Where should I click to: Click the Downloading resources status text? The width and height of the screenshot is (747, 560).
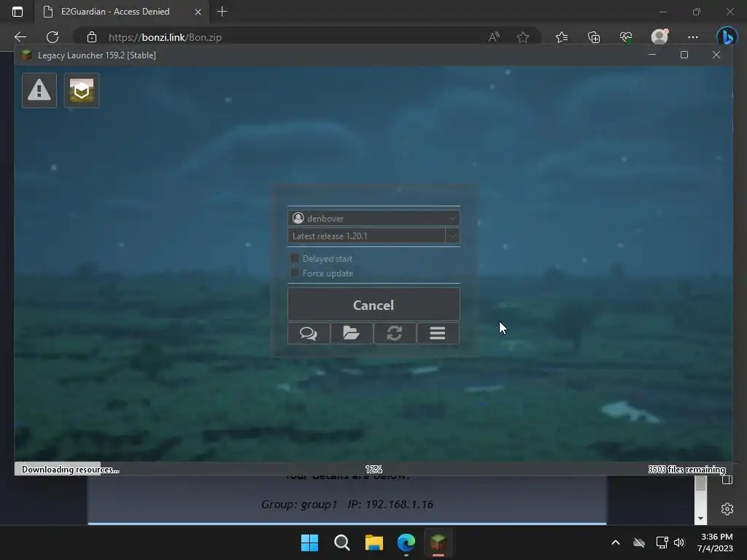(x=71, y=470)
